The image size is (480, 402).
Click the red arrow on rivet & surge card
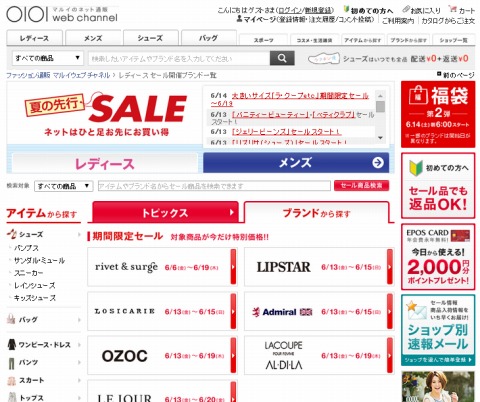[x=233, y=267]
